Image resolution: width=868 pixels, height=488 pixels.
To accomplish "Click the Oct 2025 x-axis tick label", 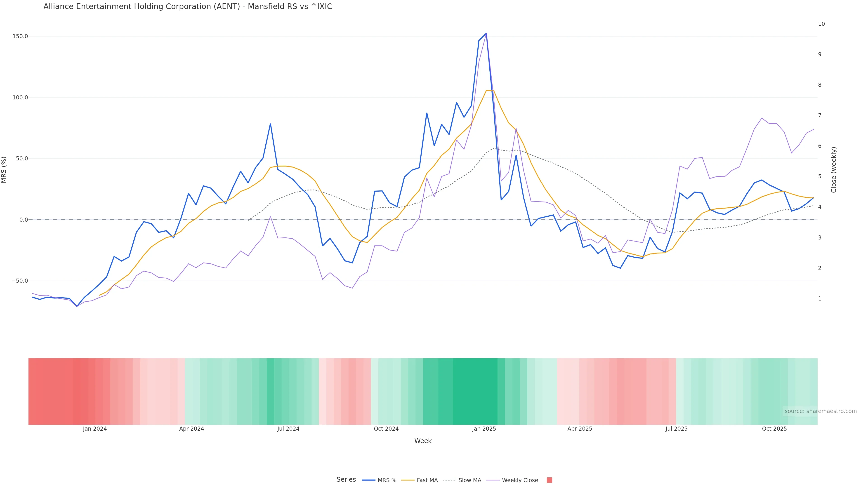I will pyautogui.click(x=774, y=429).
